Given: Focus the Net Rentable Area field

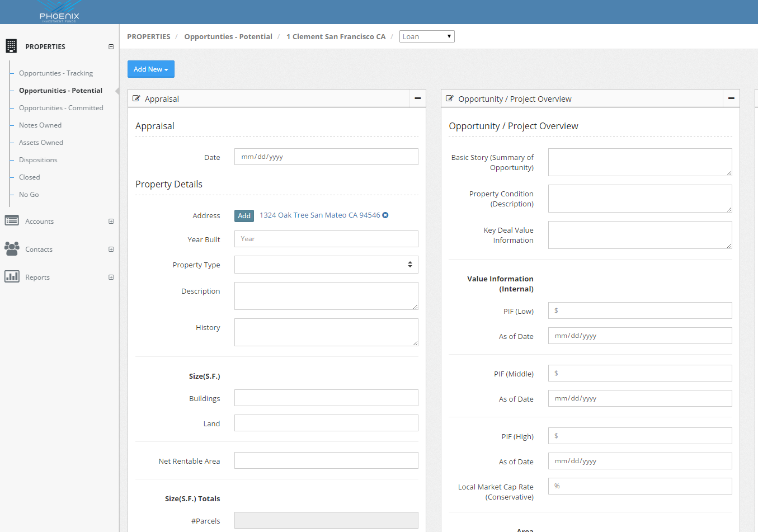Looking at the screenshot, I should point(326,460).
